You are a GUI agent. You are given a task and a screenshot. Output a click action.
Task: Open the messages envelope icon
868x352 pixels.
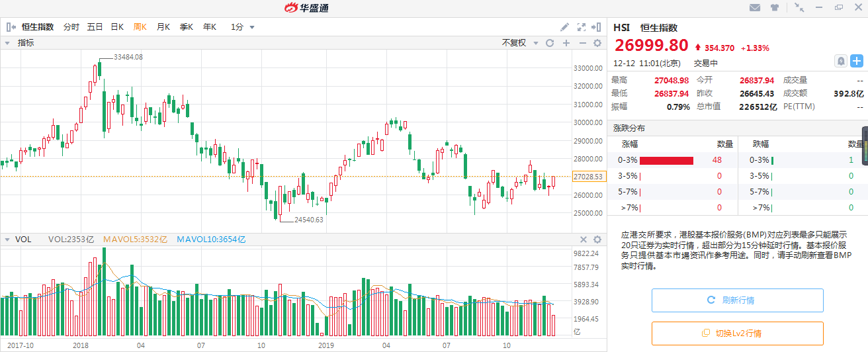[x=755, y=8]
